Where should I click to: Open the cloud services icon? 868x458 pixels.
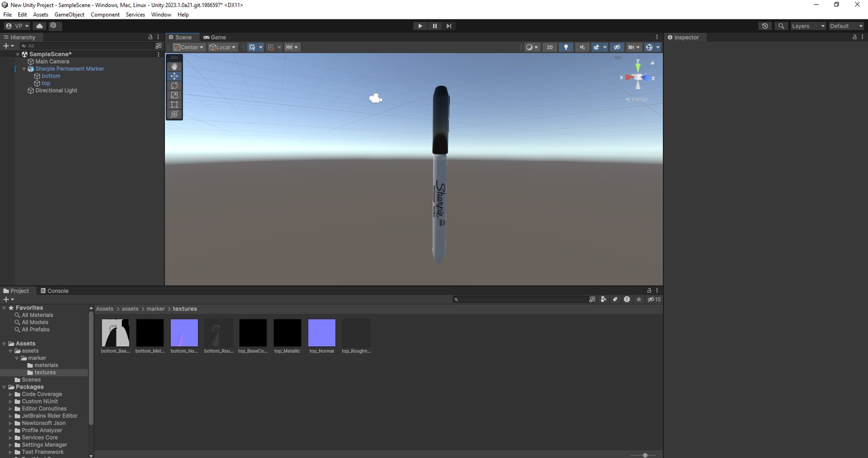(39, 26)
